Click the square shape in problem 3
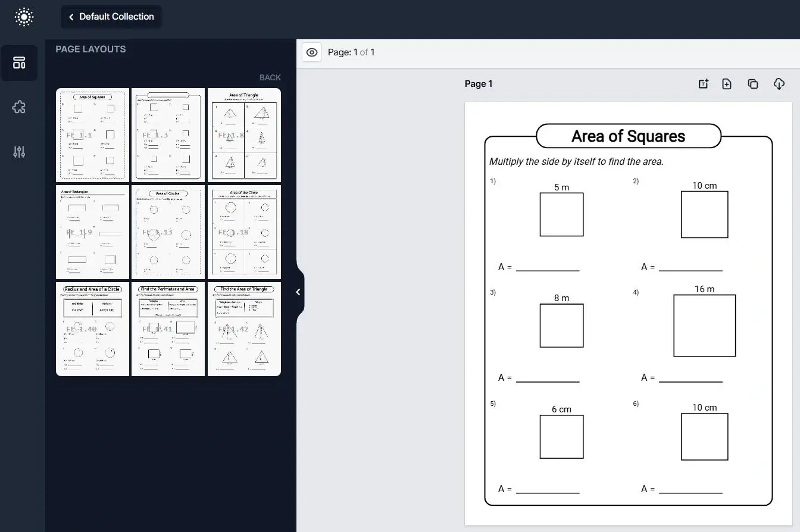Image resolution: width=800 pixels, height=532 pixels. (561, 326)
